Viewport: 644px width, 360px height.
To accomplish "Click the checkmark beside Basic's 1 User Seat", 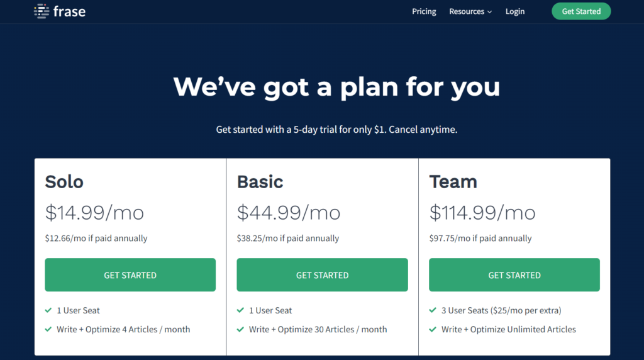I will point(241,310).
